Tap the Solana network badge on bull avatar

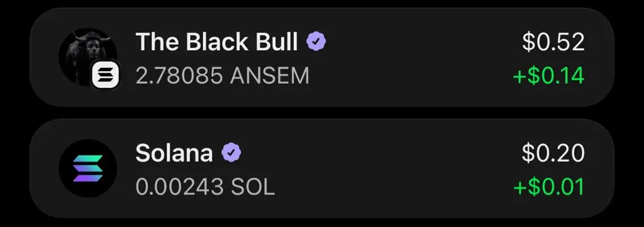coord(106,75)
